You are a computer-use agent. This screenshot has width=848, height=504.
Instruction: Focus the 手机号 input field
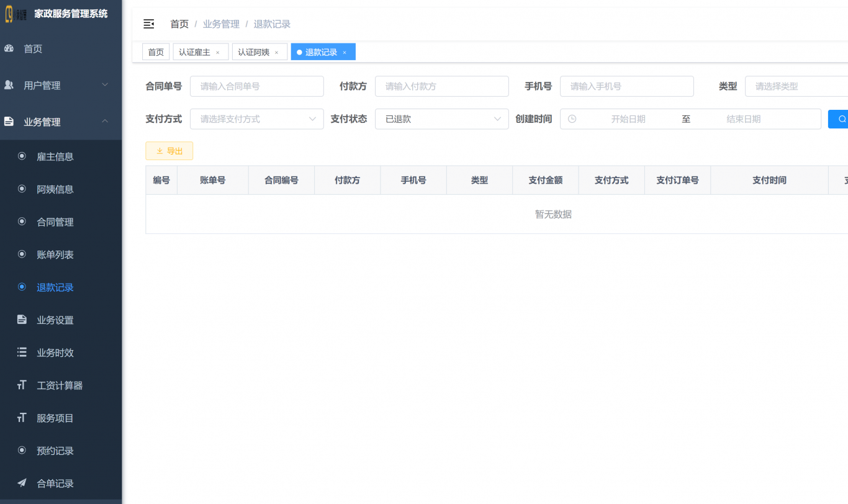(x=627, y=86)
